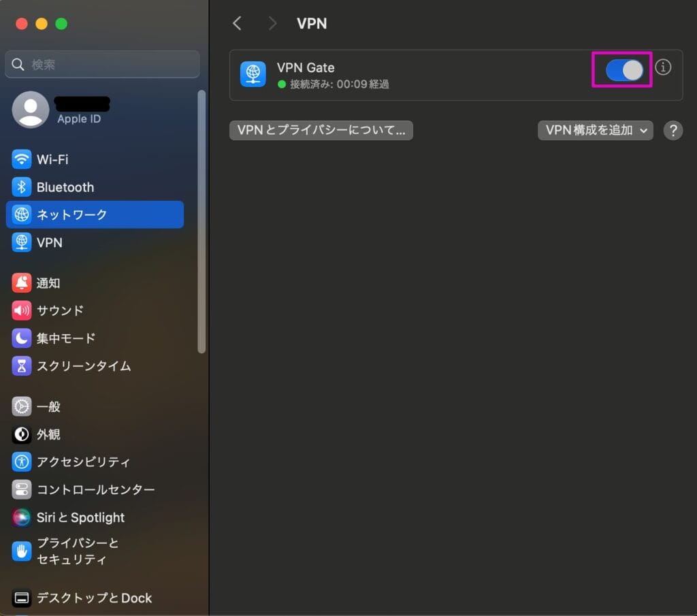Viewport: 697px width, 616px height.
Task: Click the Siri と Spotlight icon
Action: pos(21,517)
